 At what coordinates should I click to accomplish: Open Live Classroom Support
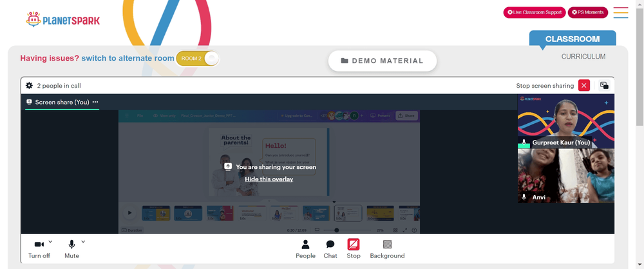pos(535,12)
